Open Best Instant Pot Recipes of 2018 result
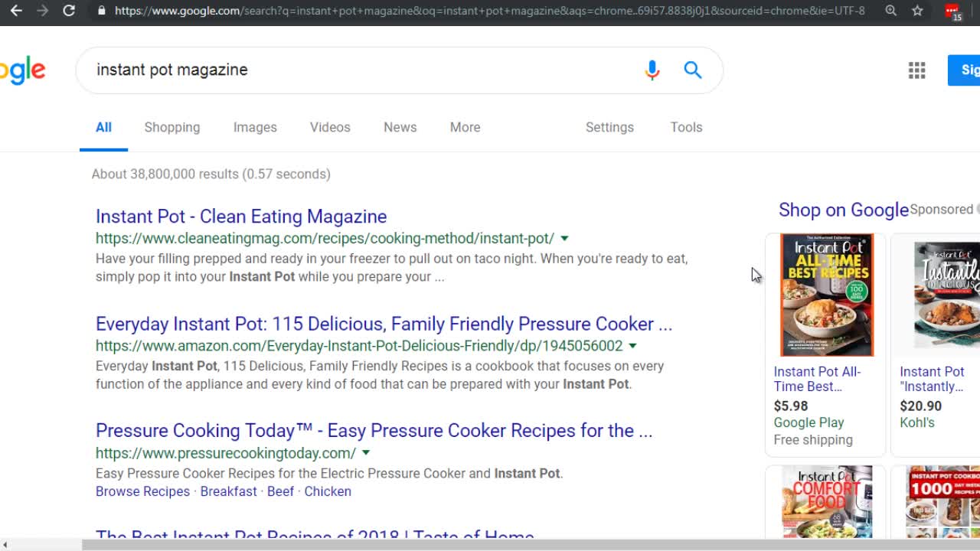Screen dimensions: 980x551 click(315, 535)
